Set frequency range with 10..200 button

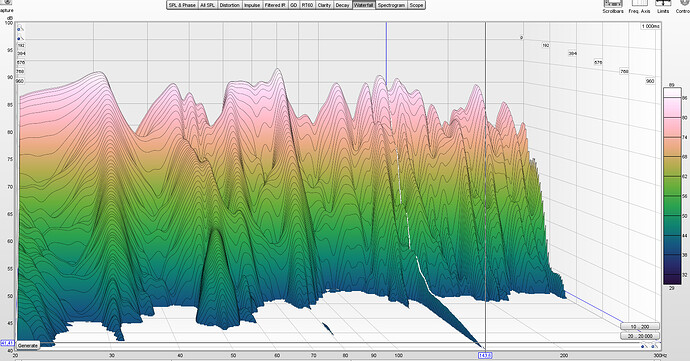tap(640, 327)
